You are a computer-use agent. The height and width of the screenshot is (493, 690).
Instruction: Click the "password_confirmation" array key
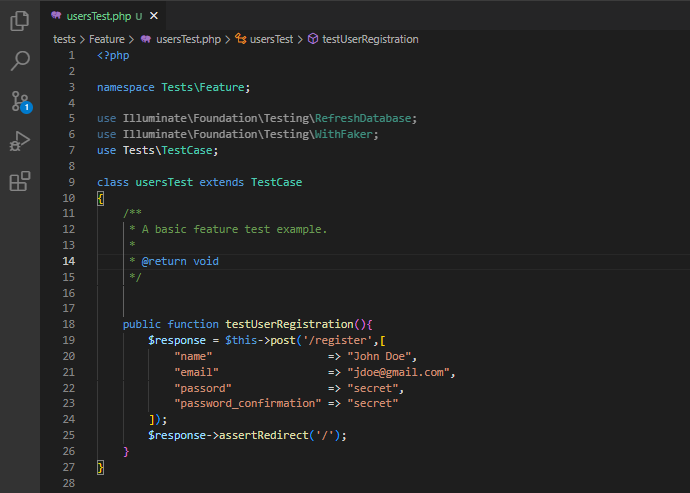(248, 404)
